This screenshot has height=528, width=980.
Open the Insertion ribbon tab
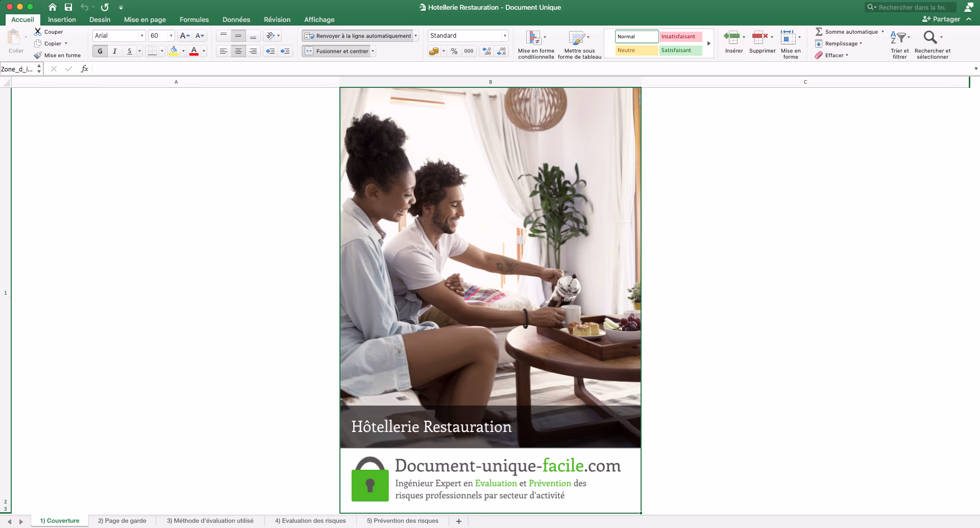[62, 19]
